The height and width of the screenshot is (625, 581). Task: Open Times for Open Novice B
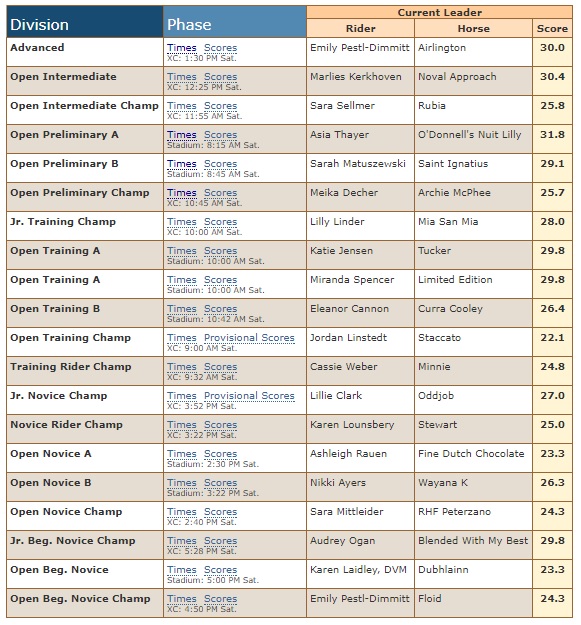[182, 483]
